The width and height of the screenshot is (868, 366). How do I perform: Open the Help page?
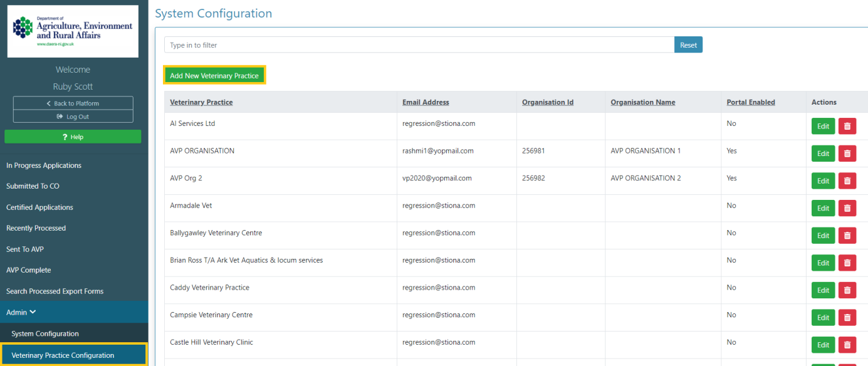[x=73, y=137]
